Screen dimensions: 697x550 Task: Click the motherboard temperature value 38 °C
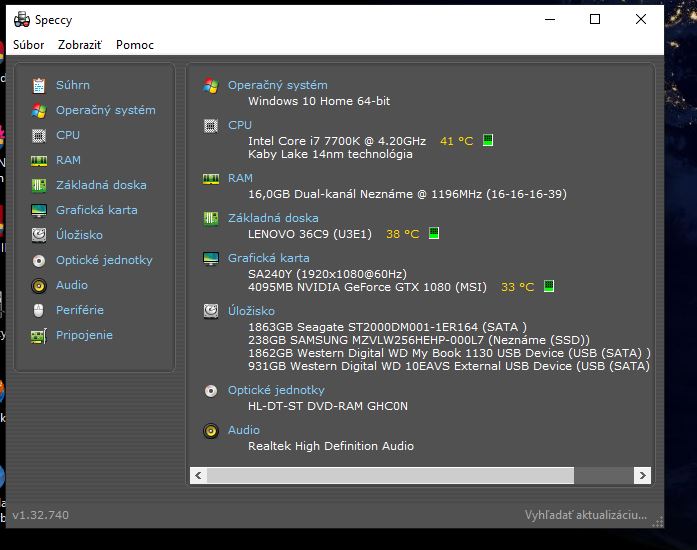(402, 234)
